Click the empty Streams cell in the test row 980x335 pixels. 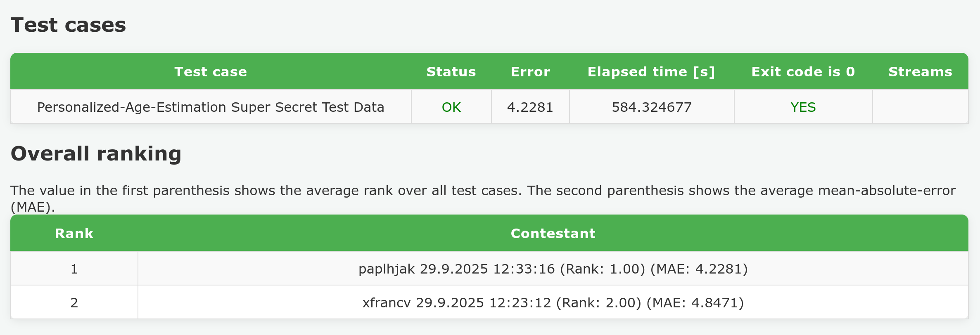pyautogui.click(x=920, y=107)
